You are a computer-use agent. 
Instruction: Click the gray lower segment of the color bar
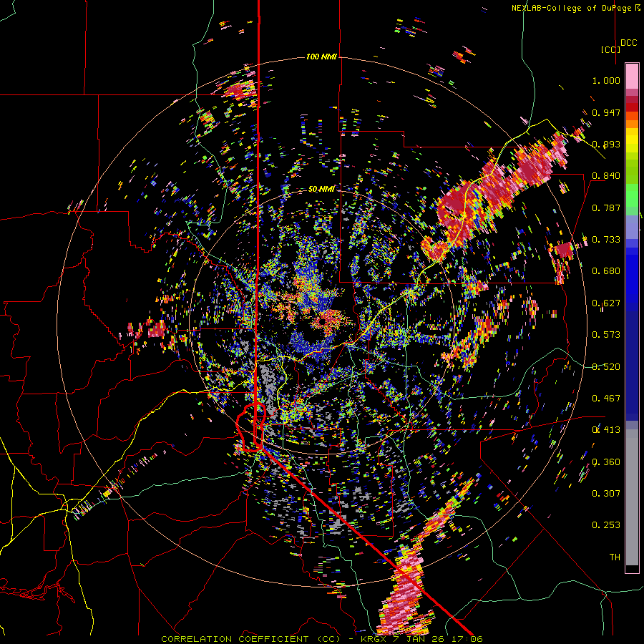coord(632,497)
